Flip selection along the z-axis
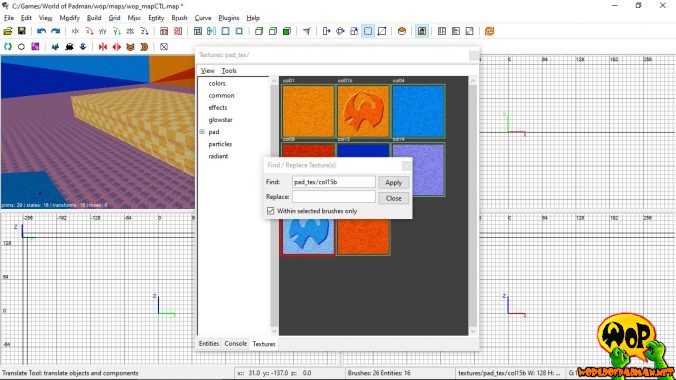 pyautogui.click(x=130, y=31)
